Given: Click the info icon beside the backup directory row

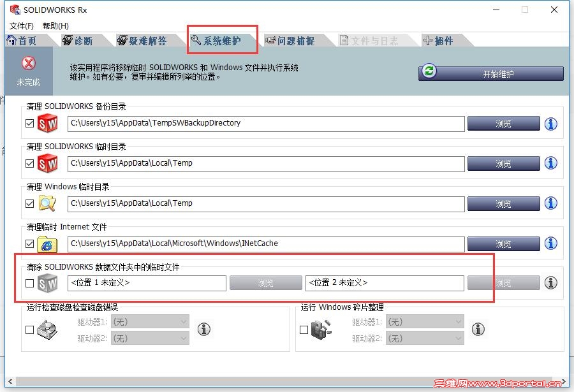Looking at the screenshot, I should (550, 124).
